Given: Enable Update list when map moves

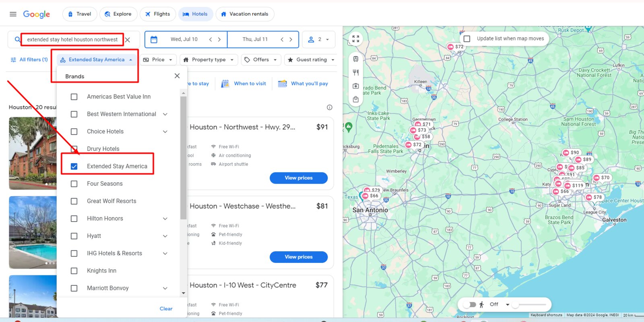Looking at the screenshot, I should (x=467, y=39).
